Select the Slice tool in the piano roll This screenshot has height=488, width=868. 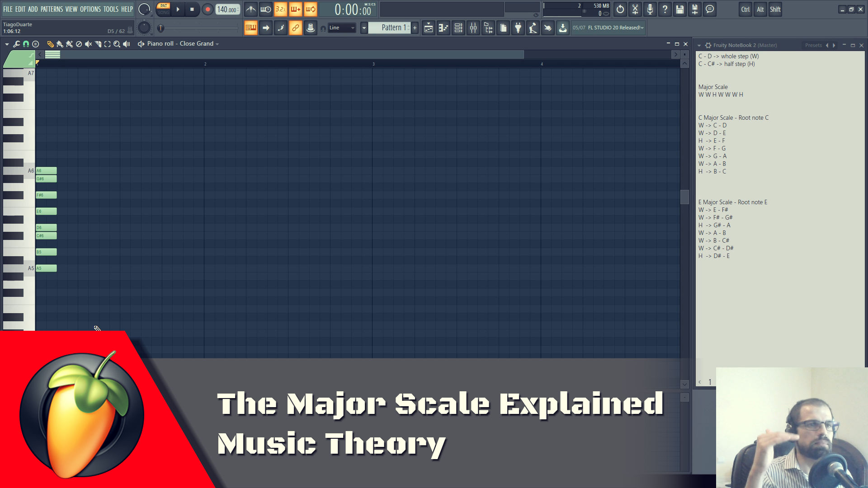[99, 44]
